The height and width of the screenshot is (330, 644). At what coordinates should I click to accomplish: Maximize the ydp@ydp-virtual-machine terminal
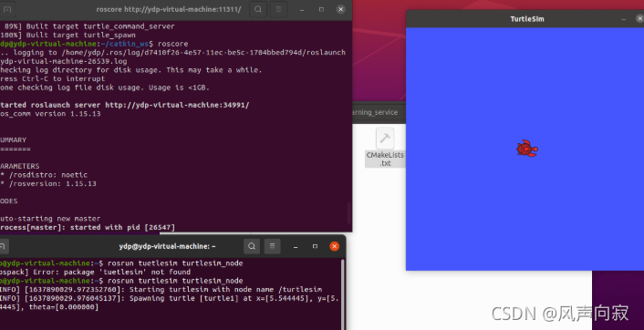(315, 246)
